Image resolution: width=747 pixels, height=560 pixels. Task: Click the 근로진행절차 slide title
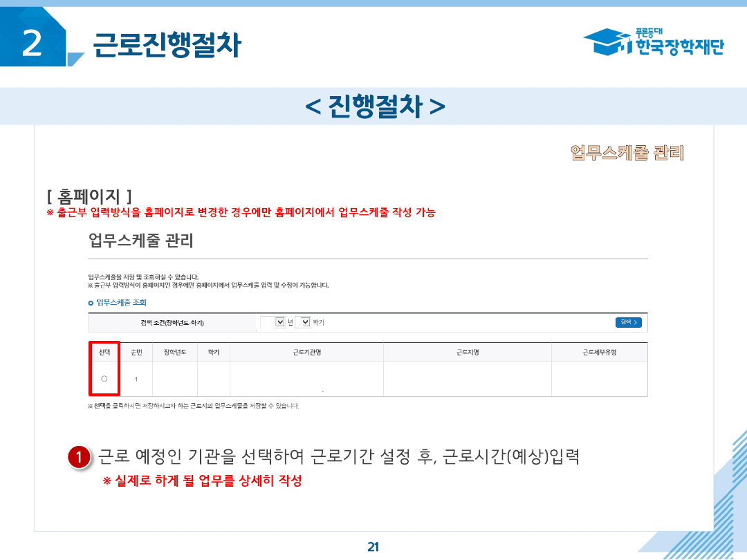[167, 45]
